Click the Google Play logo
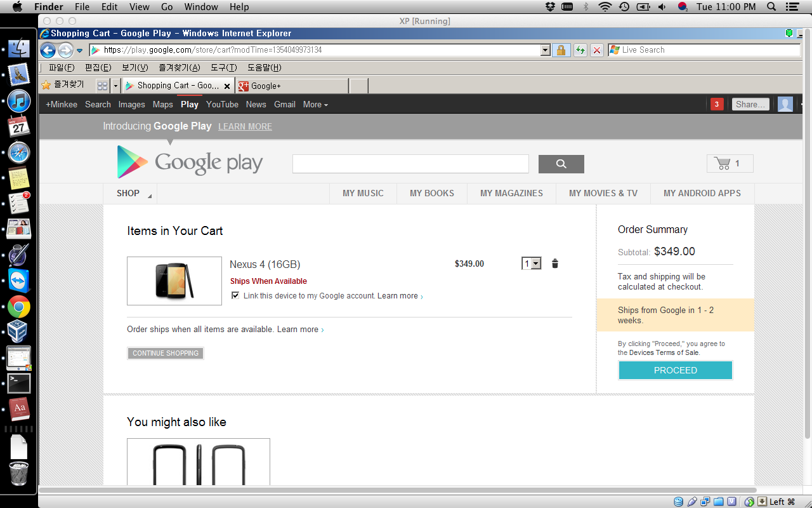Viewport: 812px width, 508px height. click(190, 162)
